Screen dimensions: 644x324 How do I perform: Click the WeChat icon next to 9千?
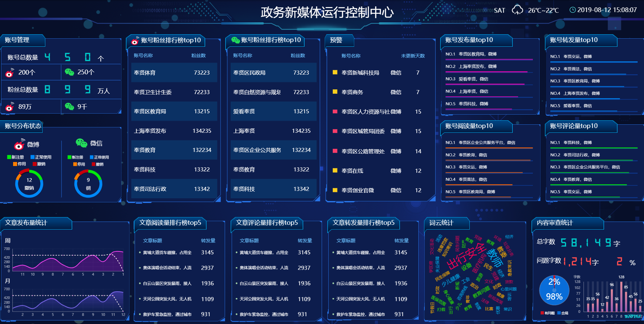click(70, 107)
